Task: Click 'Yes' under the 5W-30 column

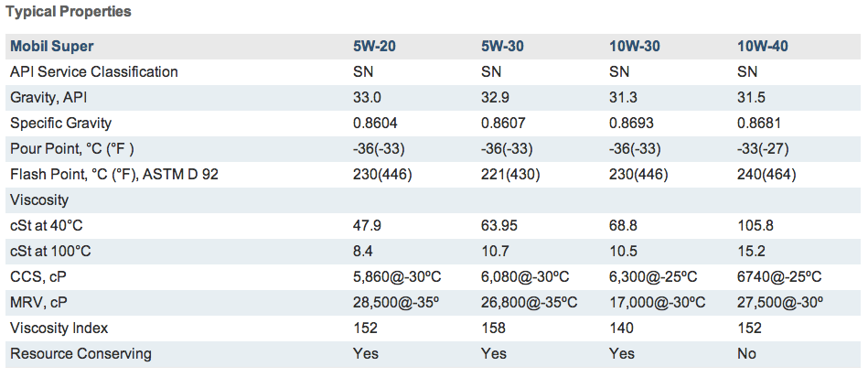Action: pos(494,353)
